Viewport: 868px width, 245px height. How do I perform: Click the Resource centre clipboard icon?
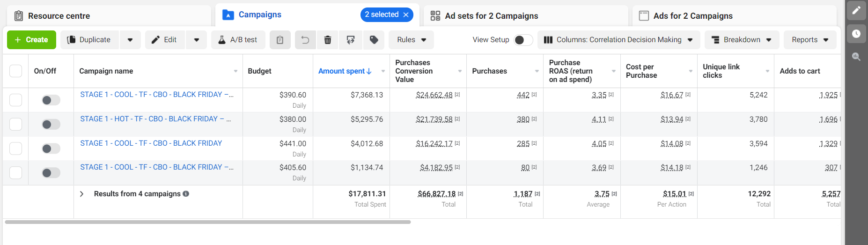pyautogui.click(x=19, y=16)
